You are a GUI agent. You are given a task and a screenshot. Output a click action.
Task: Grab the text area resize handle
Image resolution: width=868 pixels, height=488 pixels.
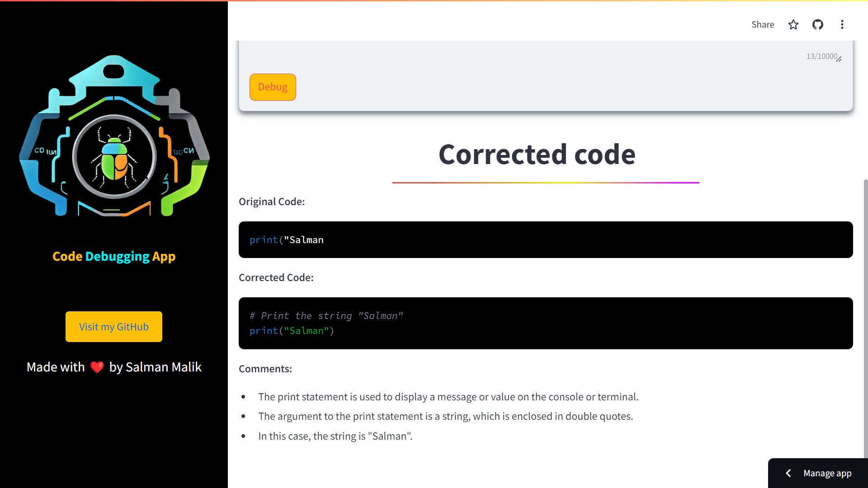pyautogui.click(x=839, y=59)
